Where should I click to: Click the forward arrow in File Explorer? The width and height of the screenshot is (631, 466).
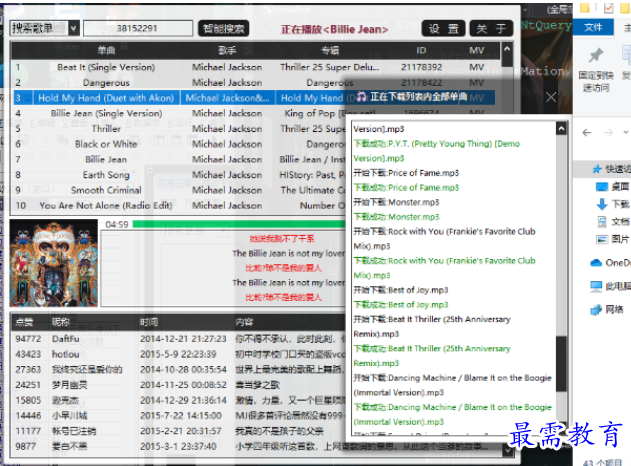pyautogui.click(x=608, y=132)
